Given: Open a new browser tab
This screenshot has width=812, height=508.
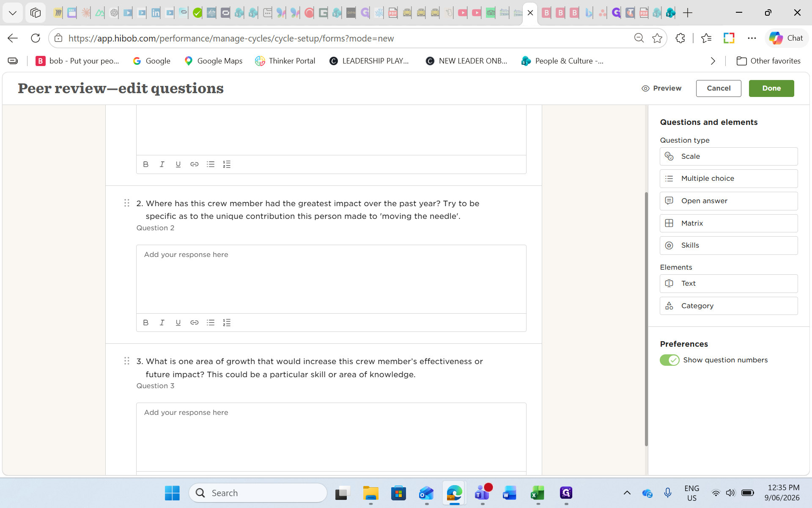Looking at the screenshot, I should click(x=688, y=13).
